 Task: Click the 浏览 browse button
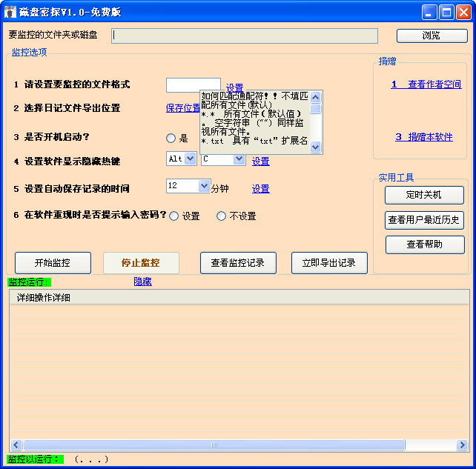pyautogui.click(x=431, y=36)
